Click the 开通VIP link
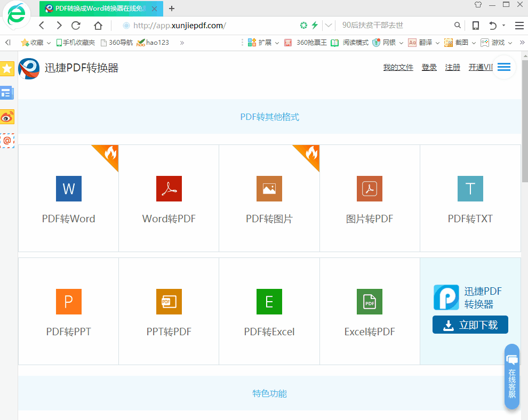 pyautogui.click(x=481, y=67)
